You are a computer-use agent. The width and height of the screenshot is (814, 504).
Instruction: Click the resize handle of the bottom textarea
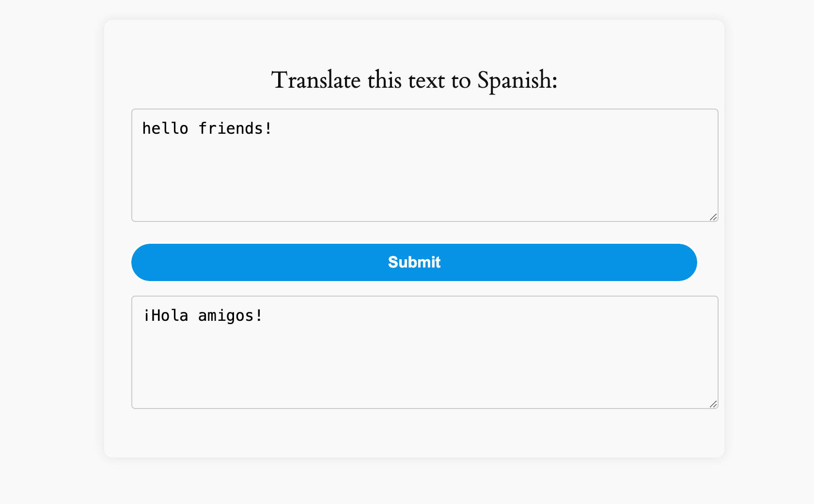point(713,404)
